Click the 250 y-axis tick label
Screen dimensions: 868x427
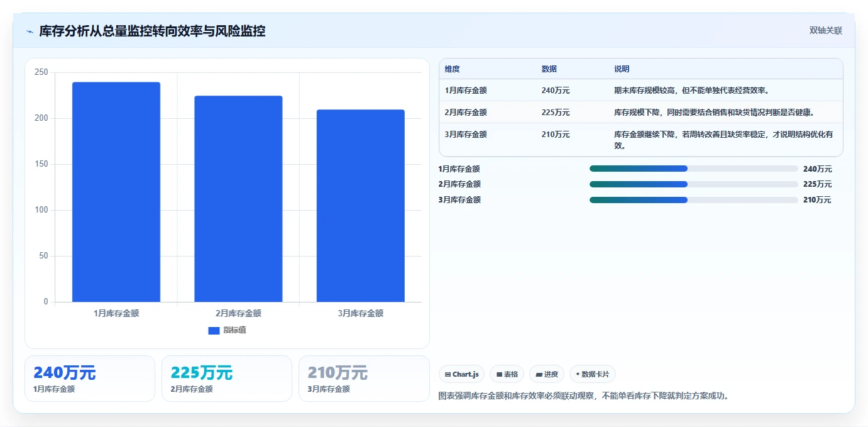(x=41, y=72)
